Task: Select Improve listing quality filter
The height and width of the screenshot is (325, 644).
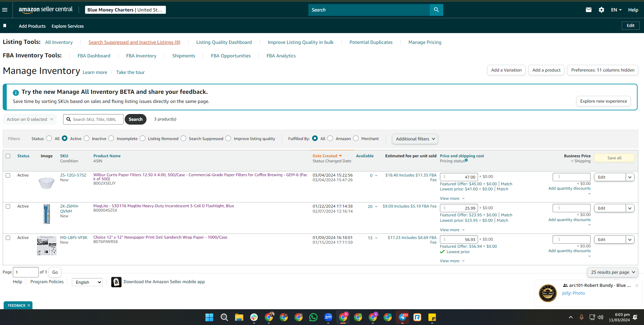Action: coord(228,138)
